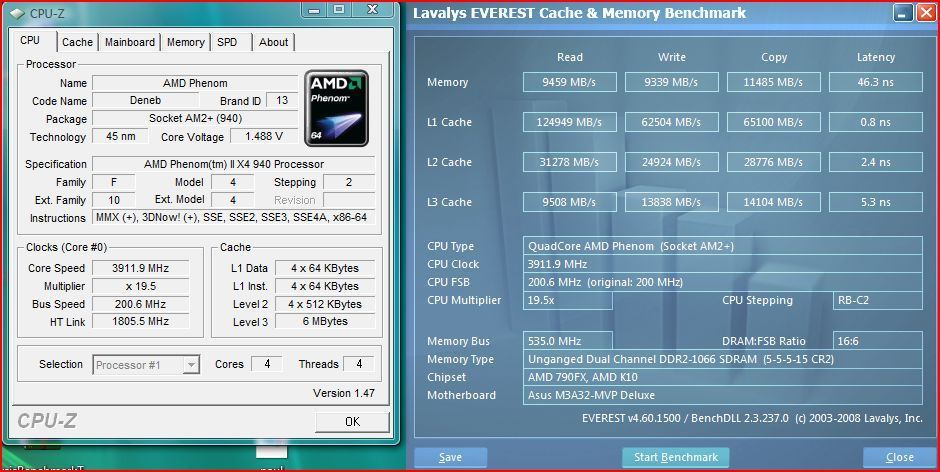Image resolution: width=940 pixels, height=472 pixels.
Task: Click the EVEREST CPU Clock field 3911.9 MHz
Action: coord(722,264)
